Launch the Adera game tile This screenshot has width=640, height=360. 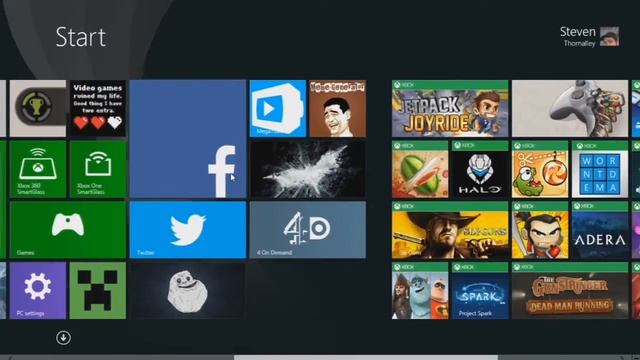[600, 230]
